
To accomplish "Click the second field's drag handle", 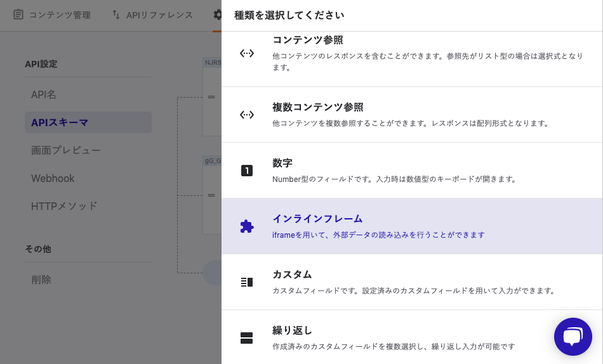I will 211,195.
